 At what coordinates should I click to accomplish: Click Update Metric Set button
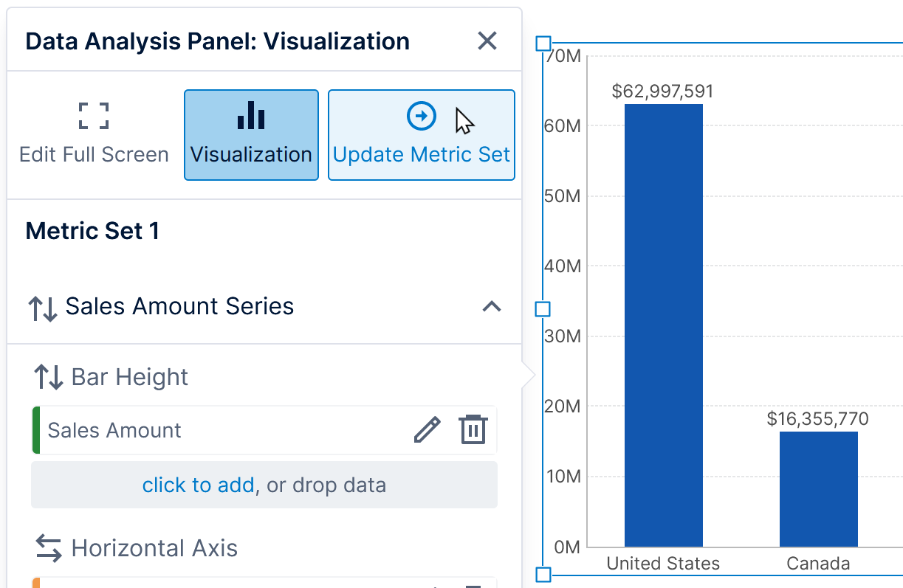point(421,135)
